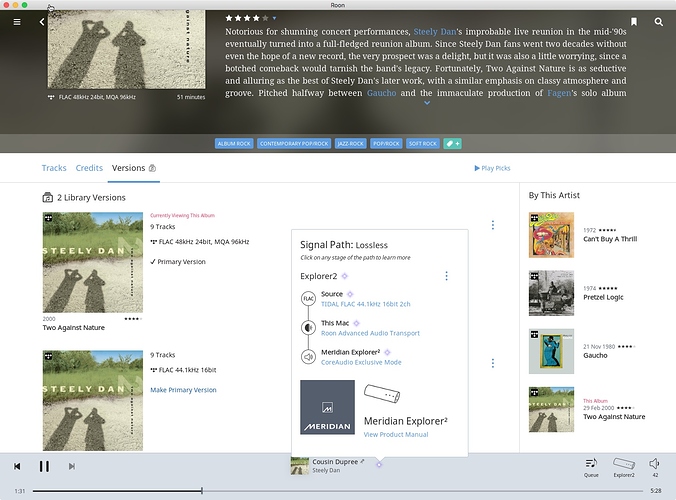This screenshot has width=676, height=500.
Task: Click the Meridian Explorer² speaker stage icon
Action: [x=308, y=357]
